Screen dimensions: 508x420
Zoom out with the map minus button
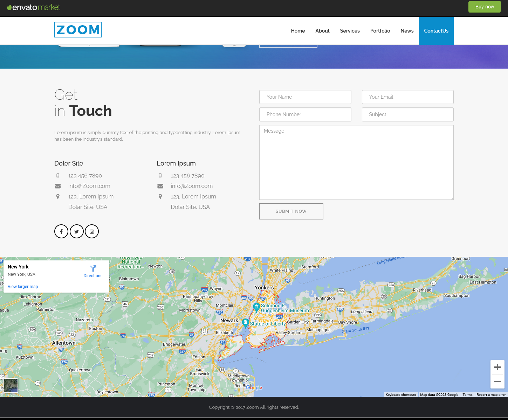(x=497, y=381)
